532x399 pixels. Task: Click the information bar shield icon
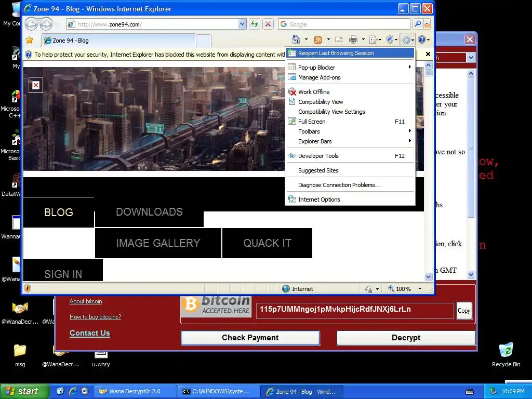(29, 54)
